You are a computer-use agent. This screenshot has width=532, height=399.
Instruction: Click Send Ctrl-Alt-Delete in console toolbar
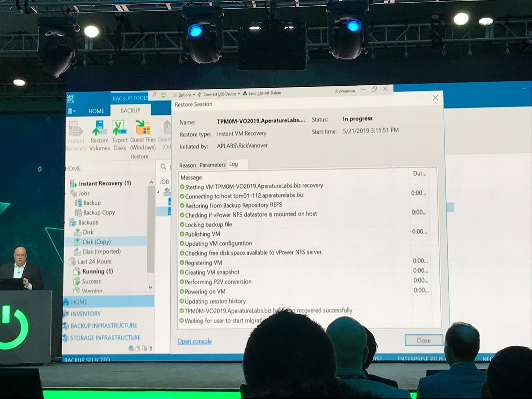pos(262,93)
